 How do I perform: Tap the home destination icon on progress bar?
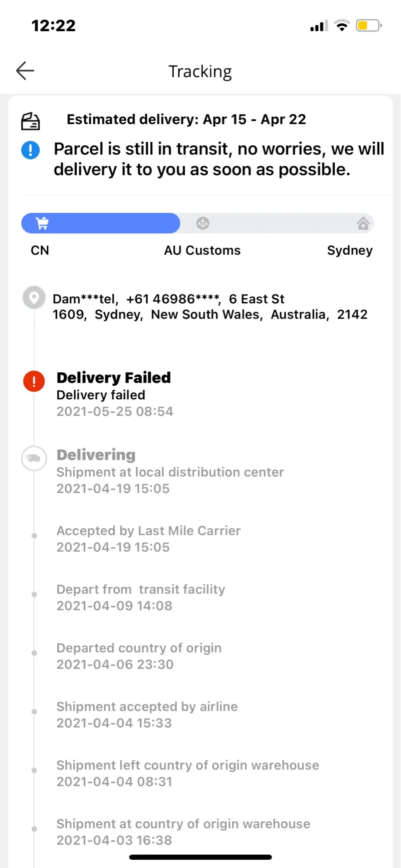[x=363, y=224]
